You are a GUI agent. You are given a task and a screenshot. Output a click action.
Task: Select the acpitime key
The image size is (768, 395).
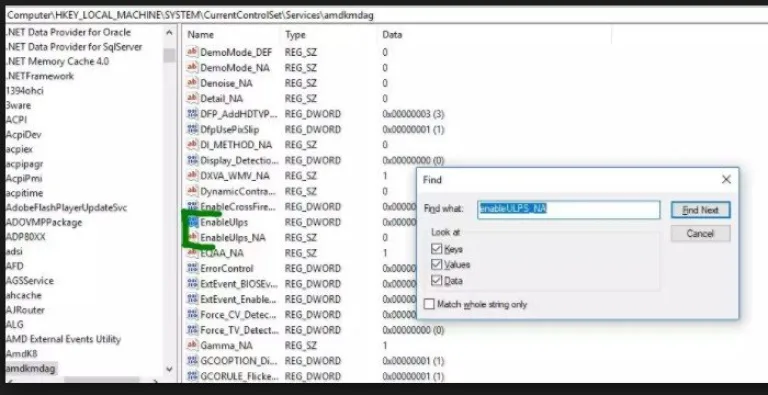24,193
